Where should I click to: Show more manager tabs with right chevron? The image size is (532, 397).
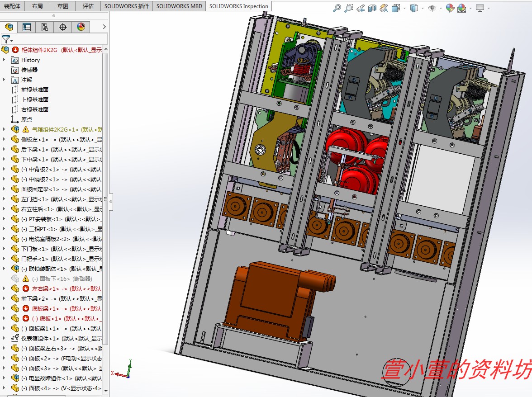(104, 27)
